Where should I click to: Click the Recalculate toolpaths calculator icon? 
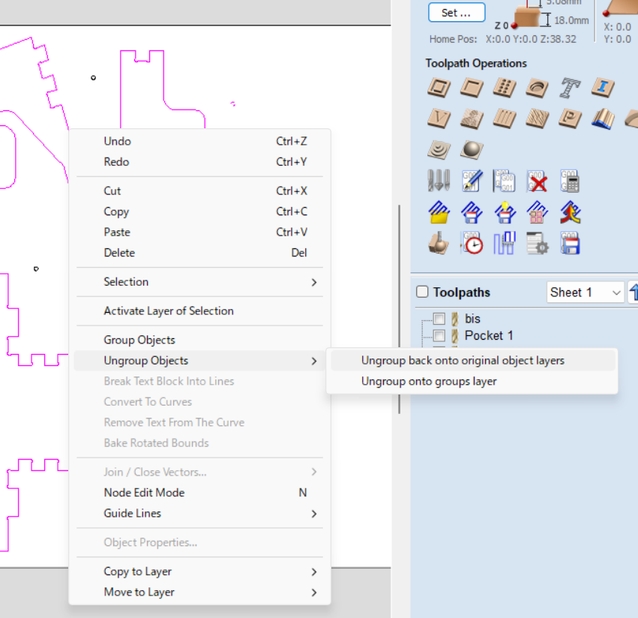coord(570,181)
